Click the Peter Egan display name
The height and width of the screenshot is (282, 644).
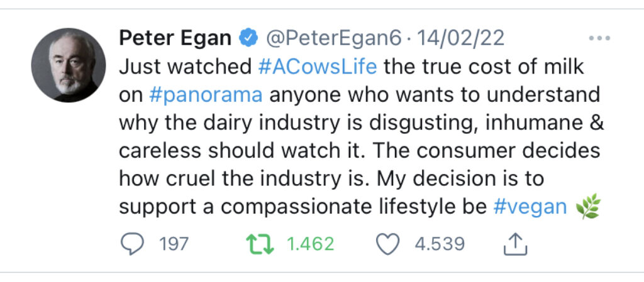[x=175, y=38]
